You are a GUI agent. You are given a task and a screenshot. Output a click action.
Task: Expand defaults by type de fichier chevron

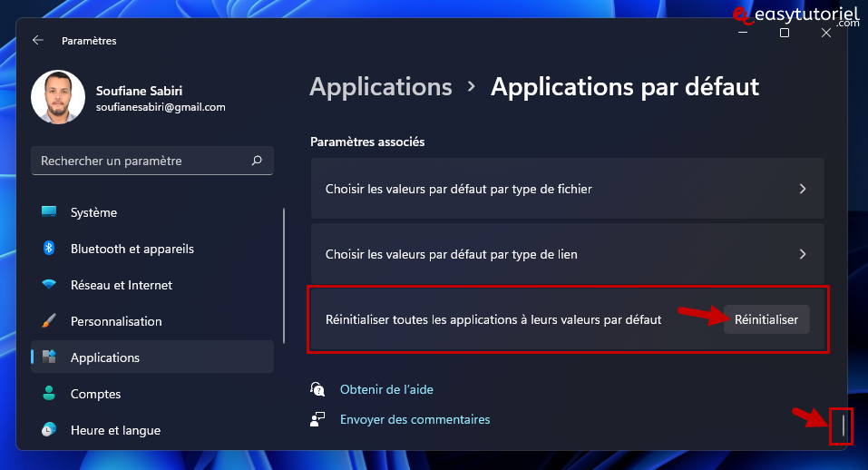[803, 189]
